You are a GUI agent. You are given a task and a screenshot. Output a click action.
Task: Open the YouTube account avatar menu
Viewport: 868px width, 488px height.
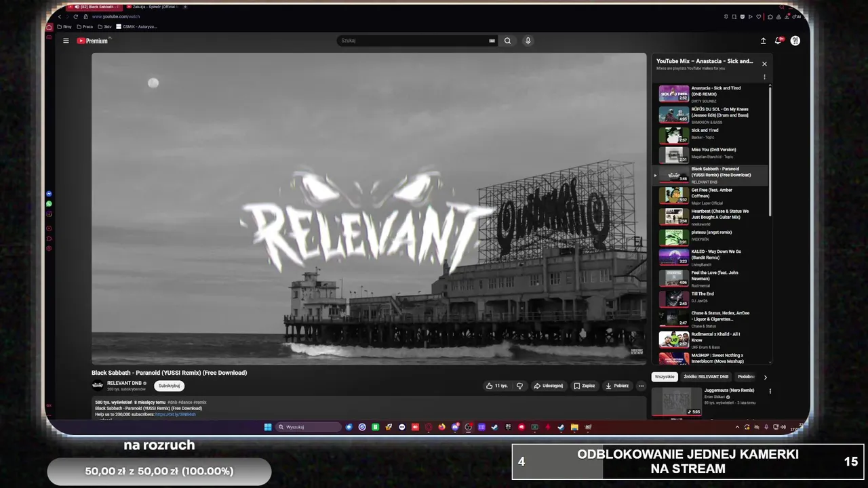pyautogui.click(x=795, y=41)
